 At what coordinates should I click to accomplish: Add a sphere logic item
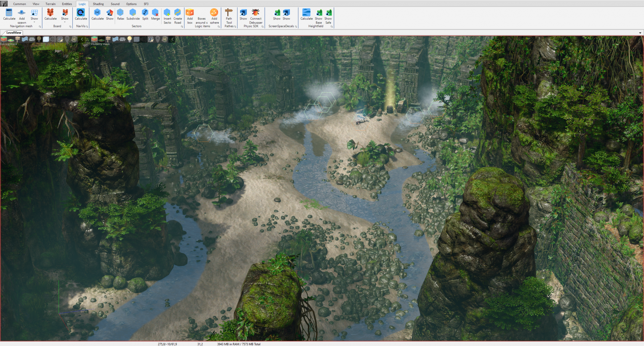(214, 15)
